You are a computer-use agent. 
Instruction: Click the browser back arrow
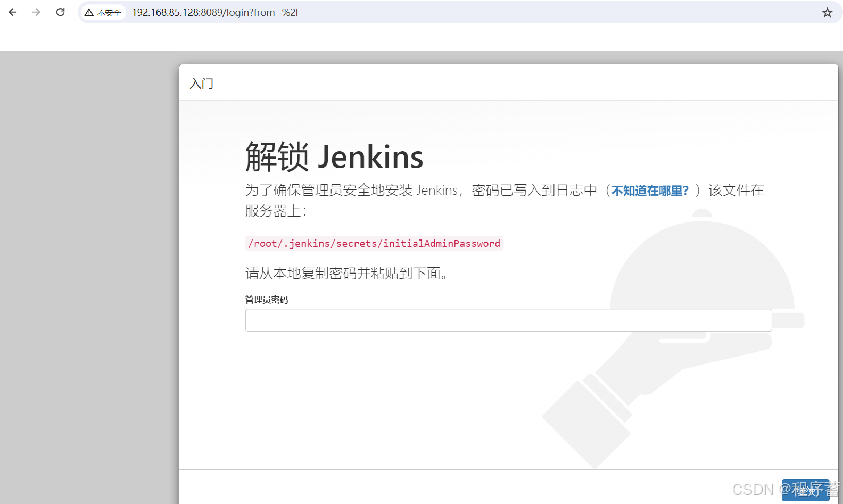(13, 12)
